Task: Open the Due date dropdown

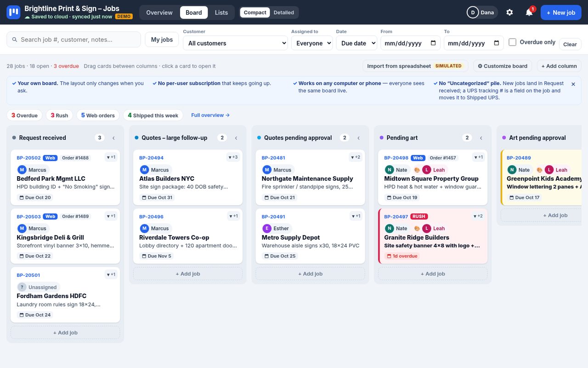Action: 356,43
